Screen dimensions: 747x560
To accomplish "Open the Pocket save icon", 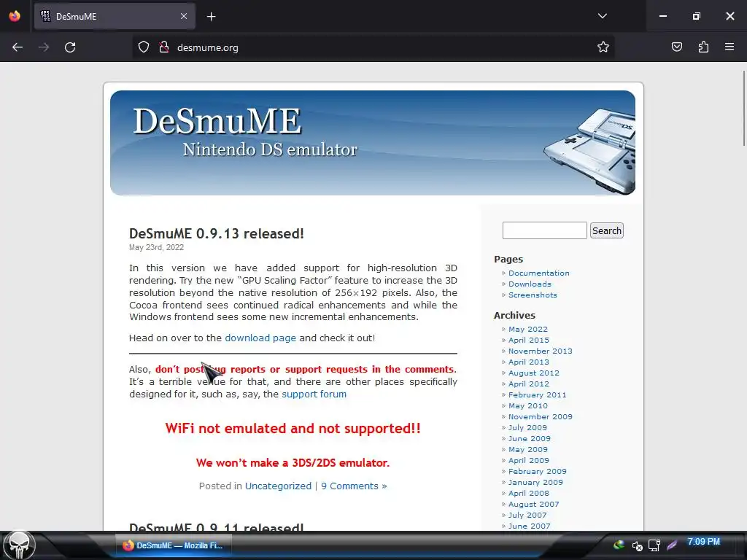I will pos(677,47).
